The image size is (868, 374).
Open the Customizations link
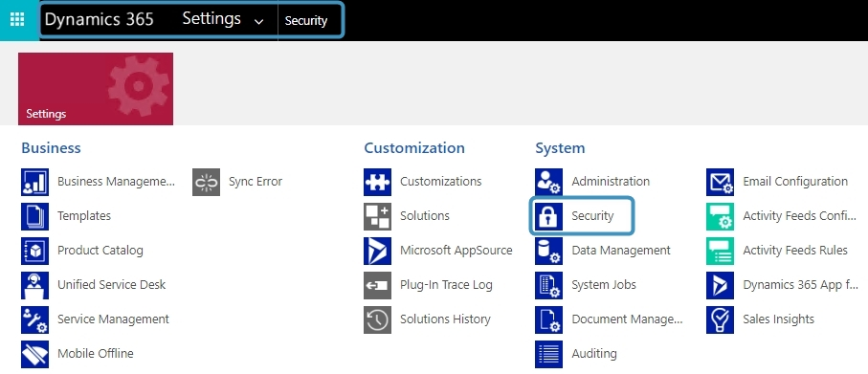(x=440, y=182)
